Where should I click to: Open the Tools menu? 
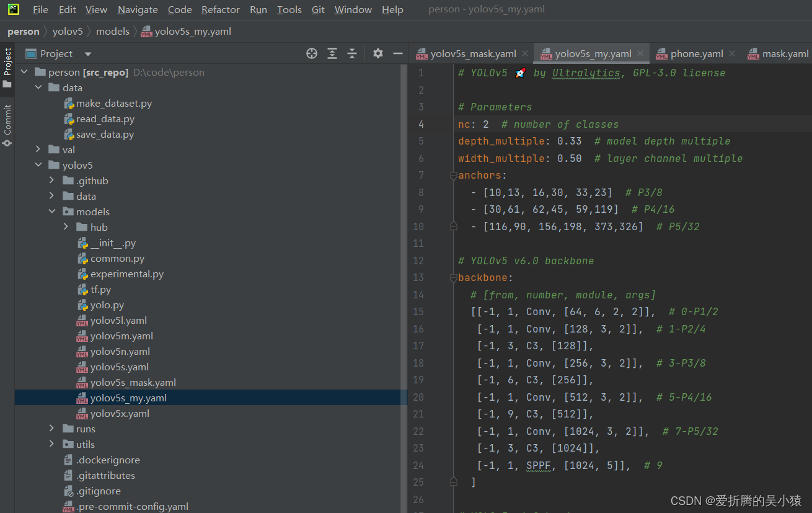point(289,9)
